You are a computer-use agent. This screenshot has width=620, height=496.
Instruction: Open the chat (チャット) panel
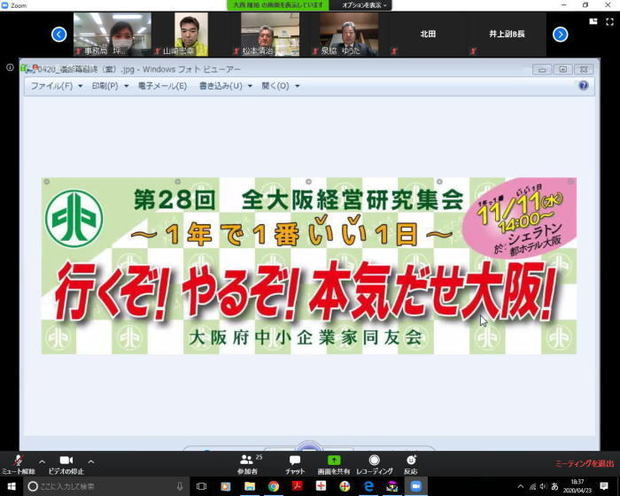tap(295, 464)
